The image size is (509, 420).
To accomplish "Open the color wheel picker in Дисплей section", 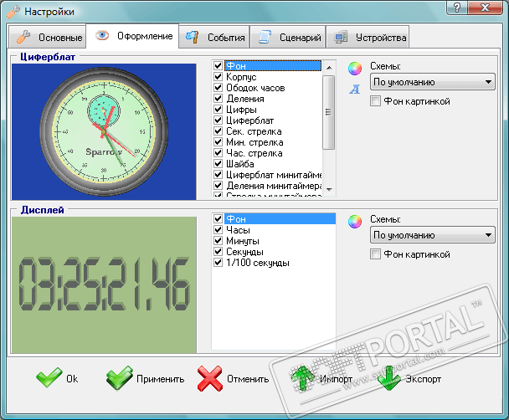I will 355,222.
